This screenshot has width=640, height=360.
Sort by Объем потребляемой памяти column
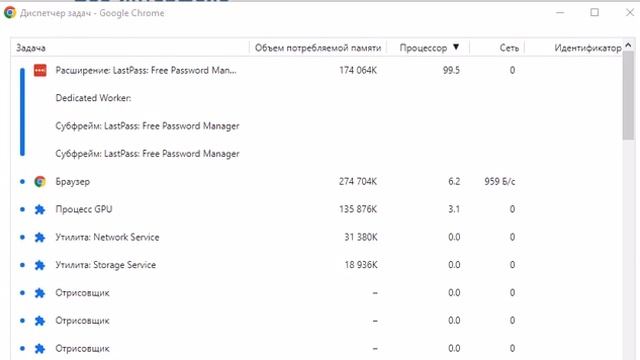click(318, 48)
